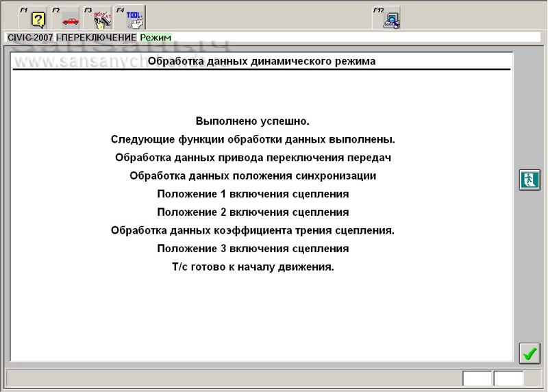This screenshot has height=392, width=548.
Task: Click the heading Обработка данных динамического режима
Action: tap(262, 61)
